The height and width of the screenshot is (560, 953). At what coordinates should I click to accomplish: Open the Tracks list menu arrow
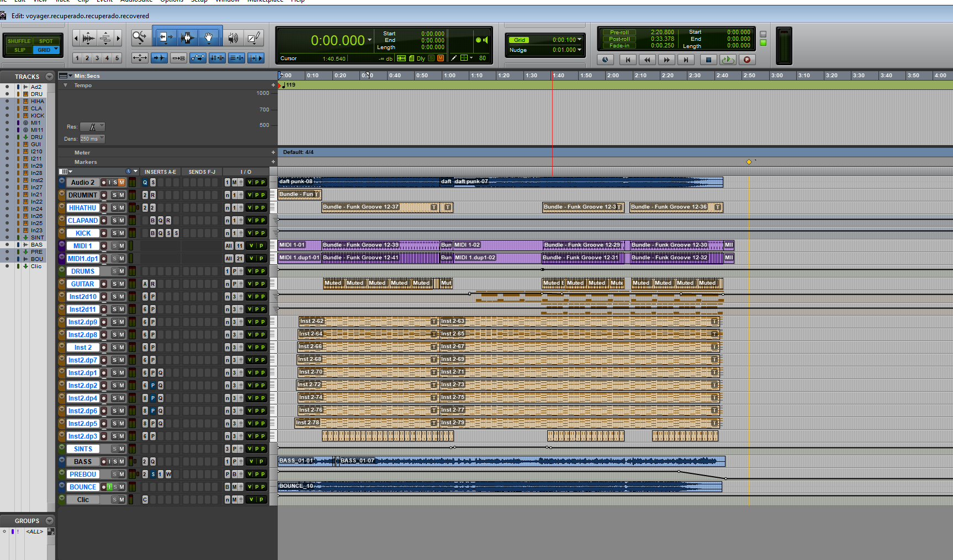50,77
